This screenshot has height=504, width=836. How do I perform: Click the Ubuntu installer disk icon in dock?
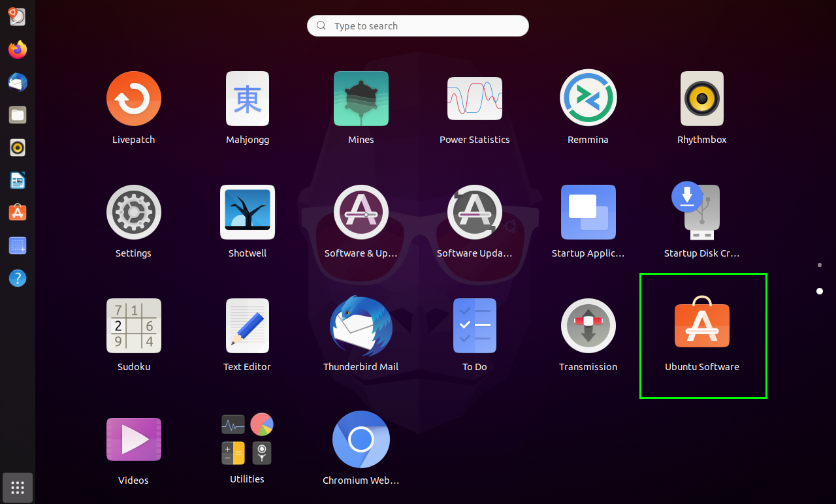18,17
